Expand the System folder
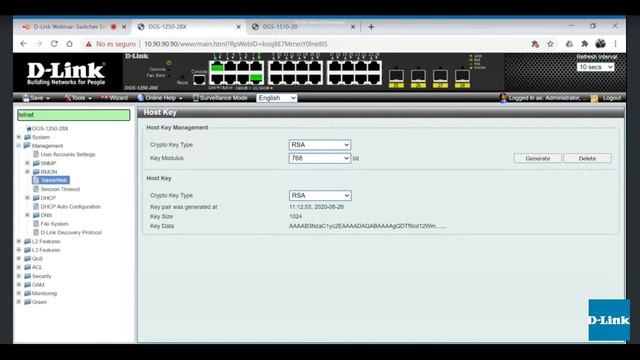This screenshot has width=640, height=360. click(x=19, y=137)
